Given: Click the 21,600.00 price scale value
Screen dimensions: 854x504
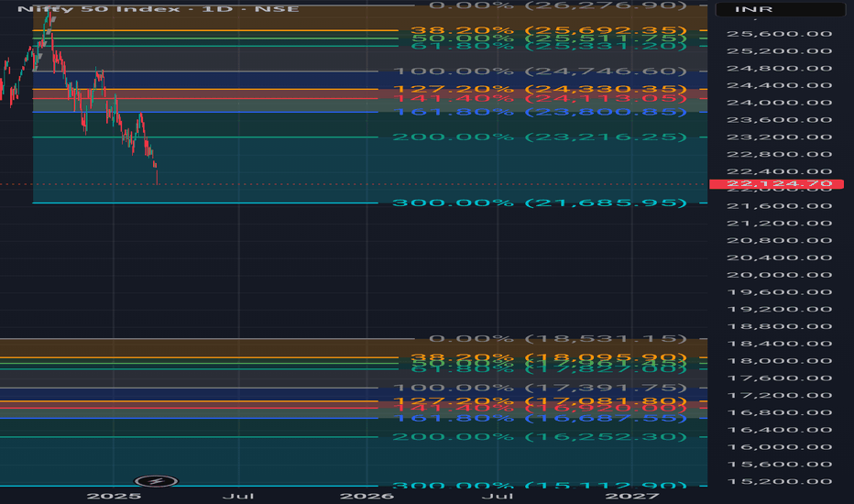Looking at the screenshot, I should (780, 206).
